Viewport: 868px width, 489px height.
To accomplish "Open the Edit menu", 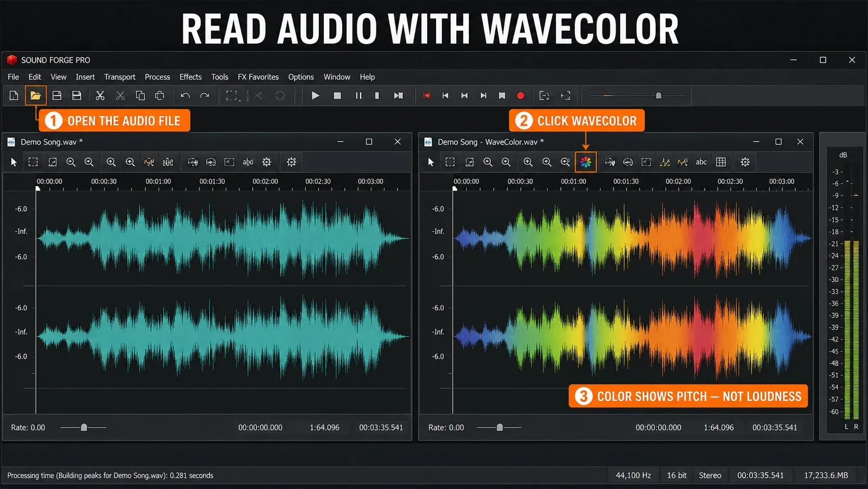I will pos(35,77).
